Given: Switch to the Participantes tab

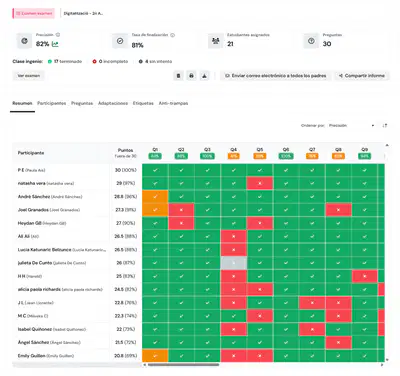Looking at the screenshot, I should pyautogui.click(x=52, y=103).
